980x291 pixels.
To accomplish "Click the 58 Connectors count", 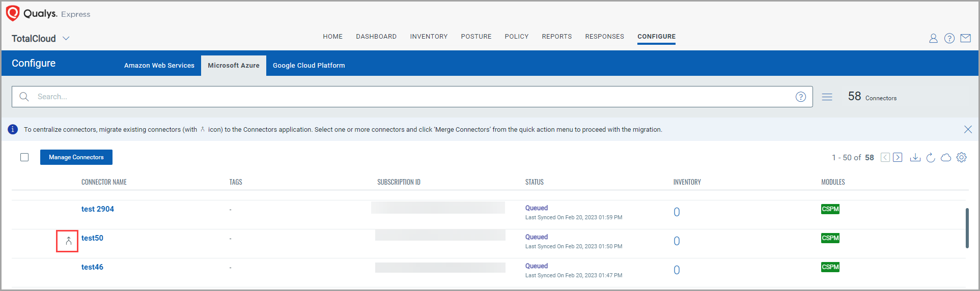I will coord(872,97).
